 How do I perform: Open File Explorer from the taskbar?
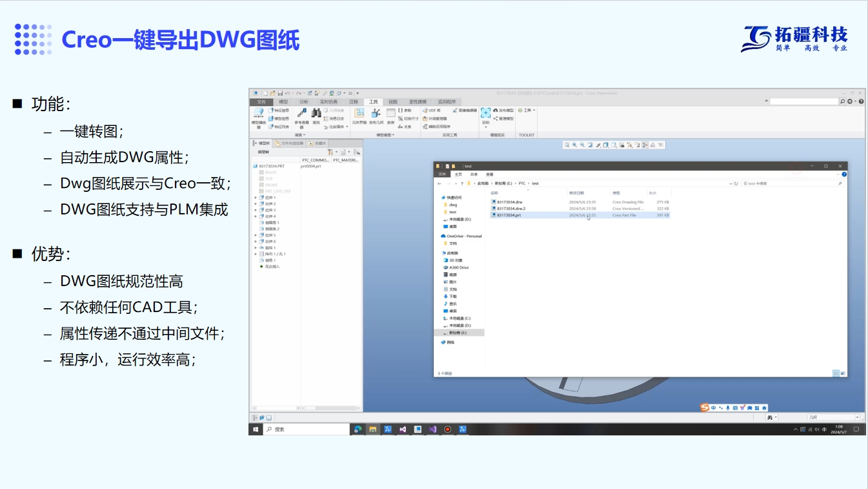(373, 429)
